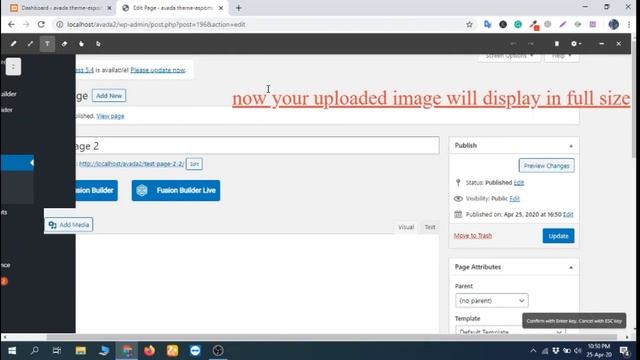This screenshot has height=360, width=640.
Task: Click the horizontal scrollbar thumb
Action: 331,338
